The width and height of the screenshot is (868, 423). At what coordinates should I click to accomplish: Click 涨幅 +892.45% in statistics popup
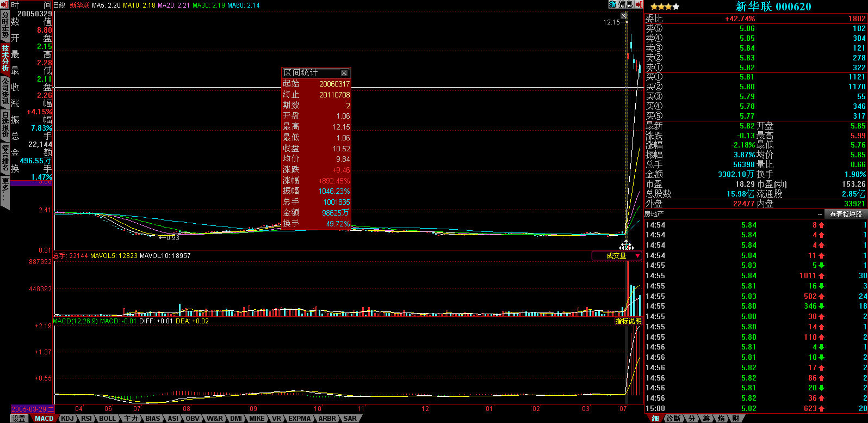[x=317, y=181]
